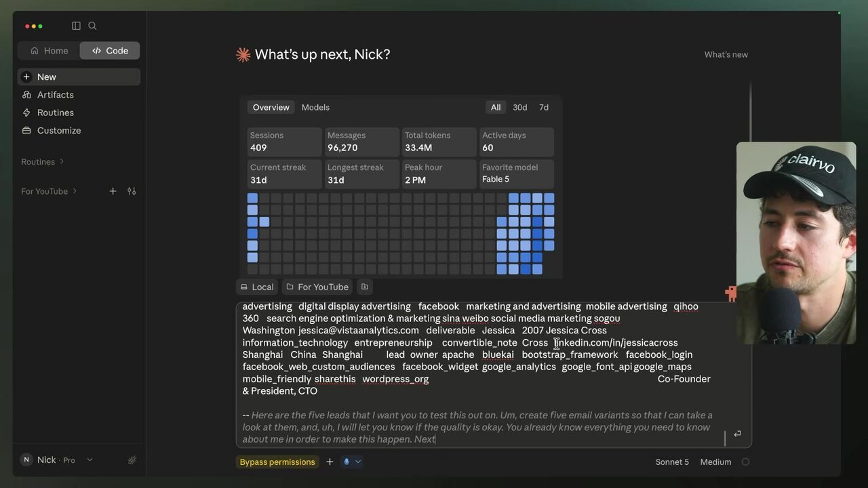Open the Sonnet 5 model selector
The image size is (868, 488).
pyautogui.click(x=672, y=462)
